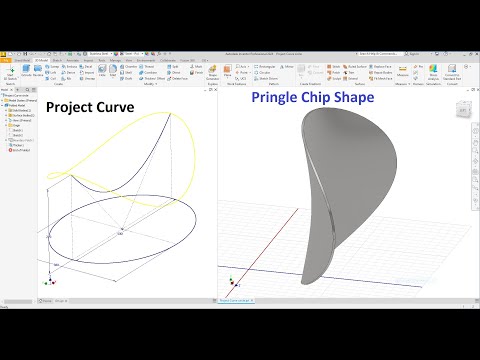Screen dimensions: 480x360
Task: Click the Import tool
Action: tap(87, 72)
